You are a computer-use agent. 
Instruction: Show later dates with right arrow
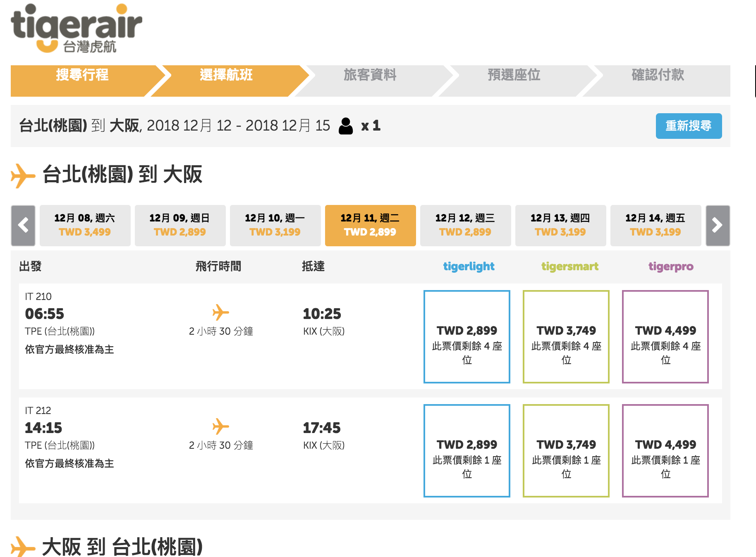[x=718, y=226]
